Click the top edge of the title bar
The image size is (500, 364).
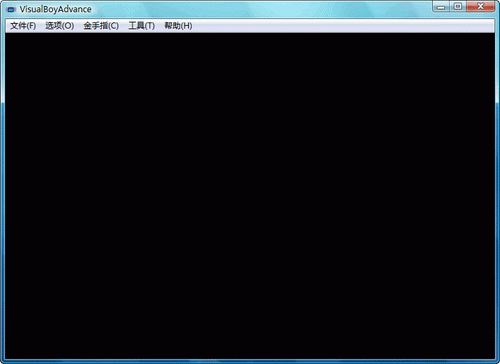point(250,1)
